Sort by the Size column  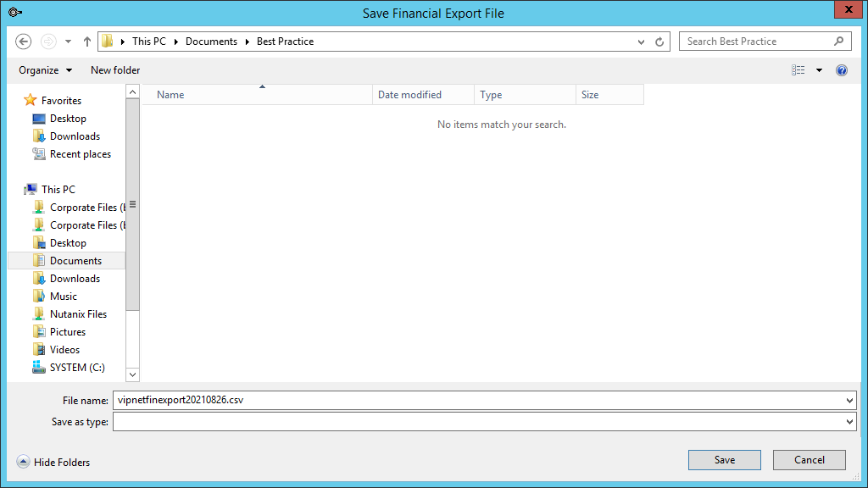(x=610, y=95)
